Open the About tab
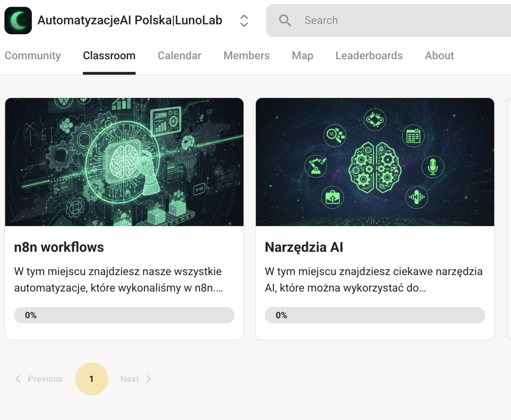This screenshot has height=420, width=511. [x=439, y=56]
